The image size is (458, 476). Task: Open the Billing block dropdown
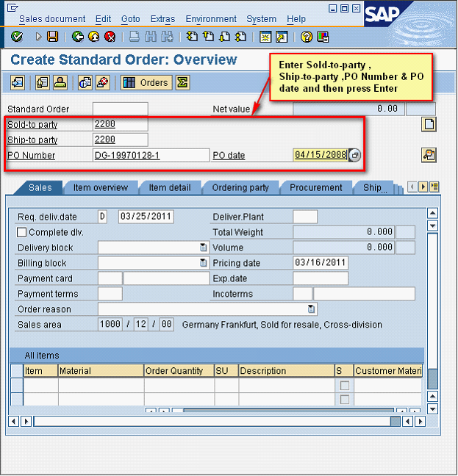[x=203, y=262]
